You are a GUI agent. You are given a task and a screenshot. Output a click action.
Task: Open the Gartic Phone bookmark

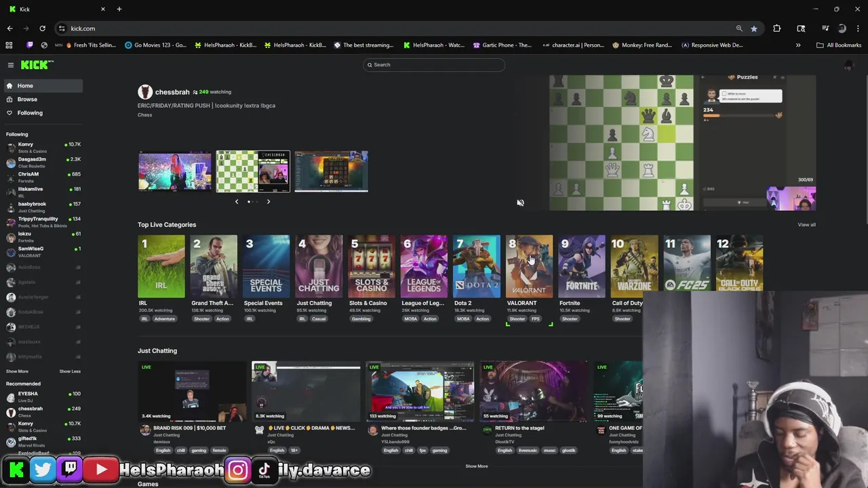click(x=502, y=45)
